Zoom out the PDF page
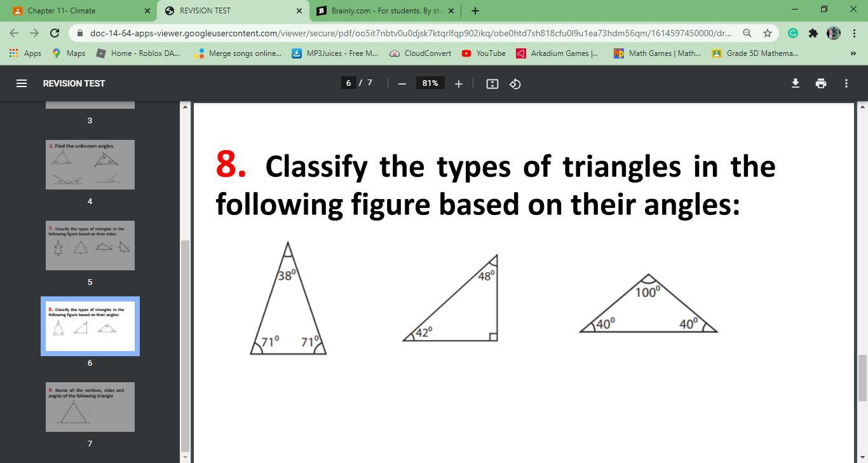The height and width of the screenshot is (463, 868). click(402, 83)
